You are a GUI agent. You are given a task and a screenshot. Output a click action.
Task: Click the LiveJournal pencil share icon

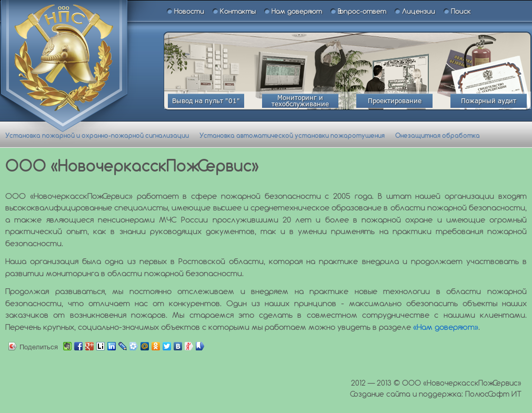[x=123, y=346]
